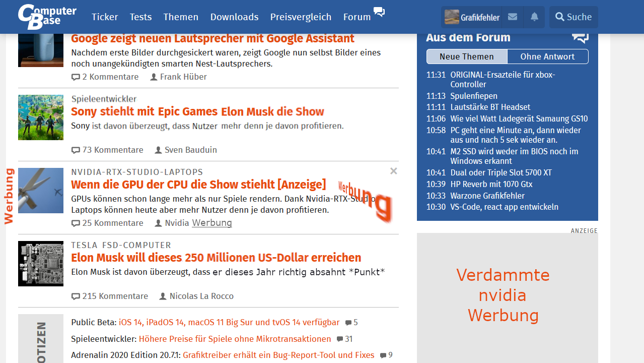The height and width of the screenshot is (363, 644).
Task: Open the Tests menu
Action: [x=140, y=17]
